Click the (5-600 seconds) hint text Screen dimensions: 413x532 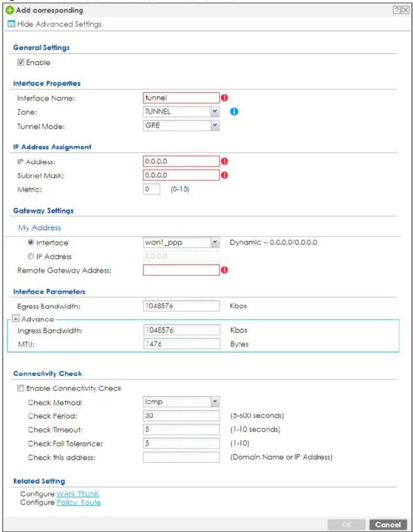[257, 416]
